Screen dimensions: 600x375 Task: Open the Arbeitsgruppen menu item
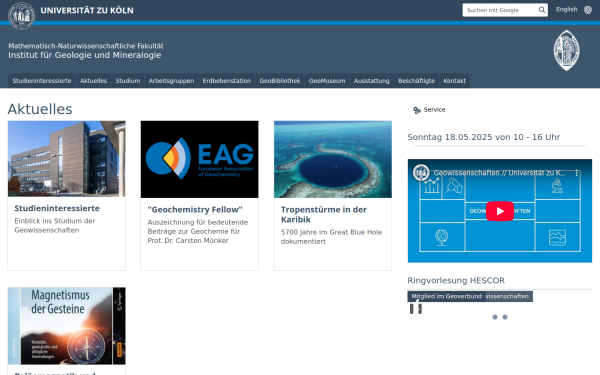(x=171, y=81)
